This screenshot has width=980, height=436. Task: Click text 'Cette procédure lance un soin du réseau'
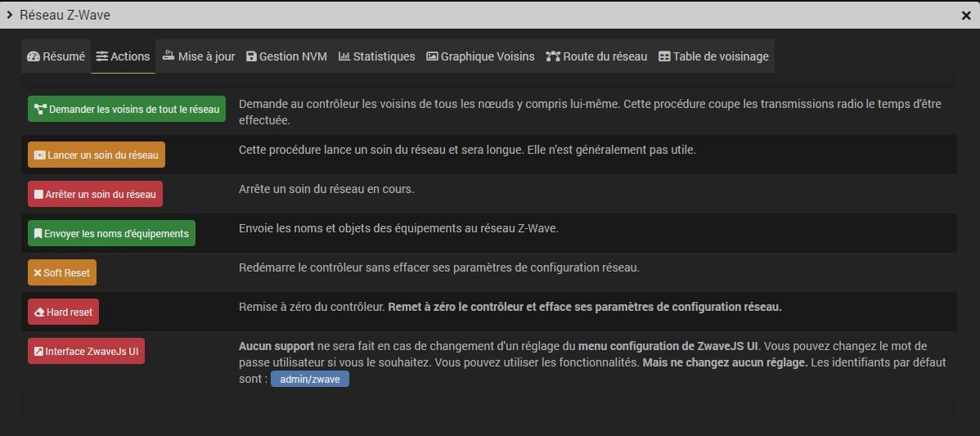tap(341, 150)
